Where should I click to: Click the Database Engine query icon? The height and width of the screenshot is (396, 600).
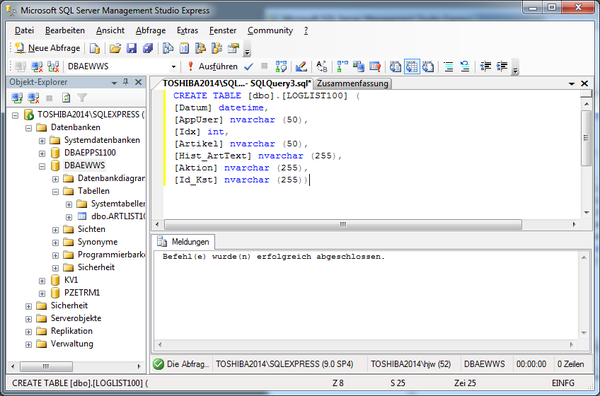tap(95, 48)
